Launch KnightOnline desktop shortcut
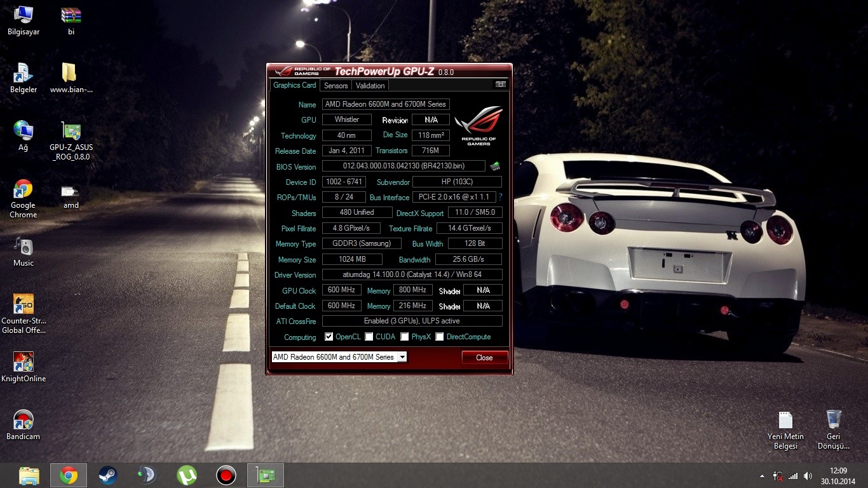Viewport: 868px width, 488px height. (24, 367)
